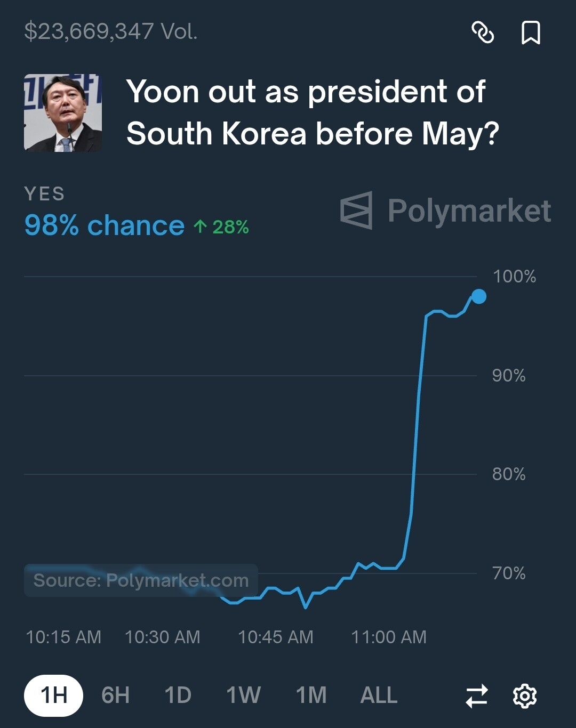Open chart settings gear
This screenshot has height=728, width=576.
tap(524, 696)
